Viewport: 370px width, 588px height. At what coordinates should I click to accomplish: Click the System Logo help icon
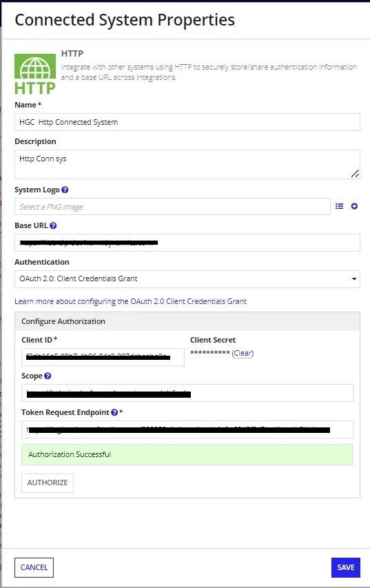coord(65,190)
